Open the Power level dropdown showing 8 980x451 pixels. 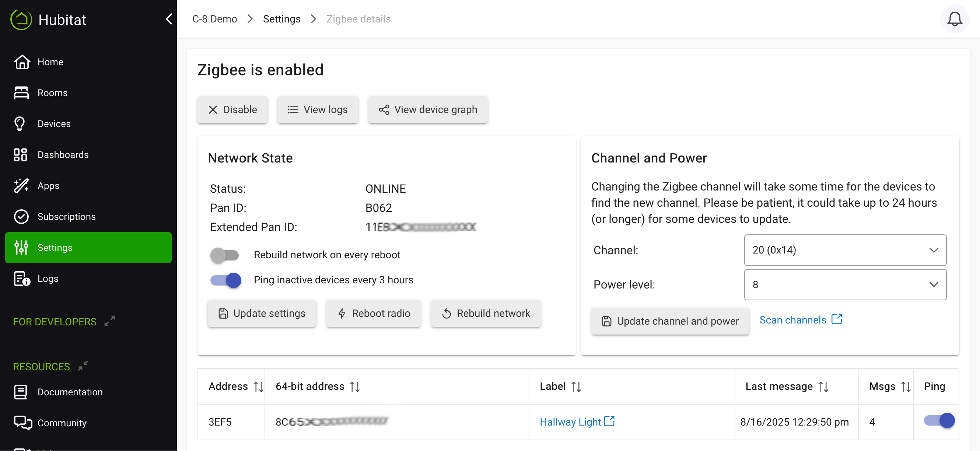pos(845,285)
